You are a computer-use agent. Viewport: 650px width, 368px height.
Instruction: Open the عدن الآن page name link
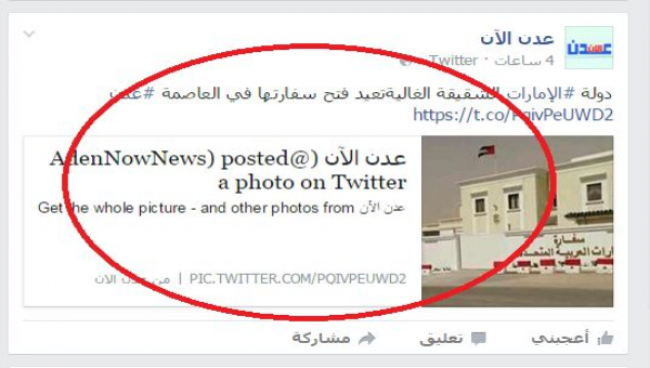click(x=517, y=39)
